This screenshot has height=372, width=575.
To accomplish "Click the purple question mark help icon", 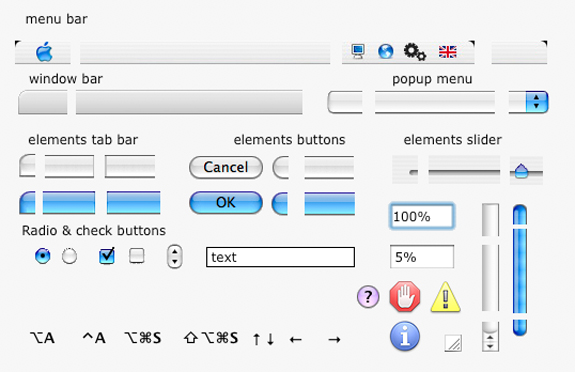I will point(368,296).
